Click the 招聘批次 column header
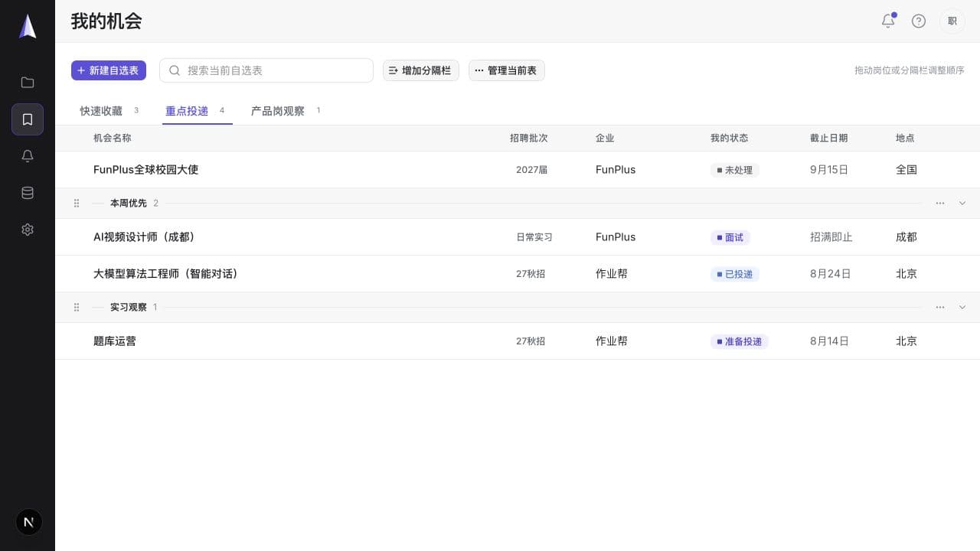The width and height of the screenshot is (980, 551). [x=529, y=139]
